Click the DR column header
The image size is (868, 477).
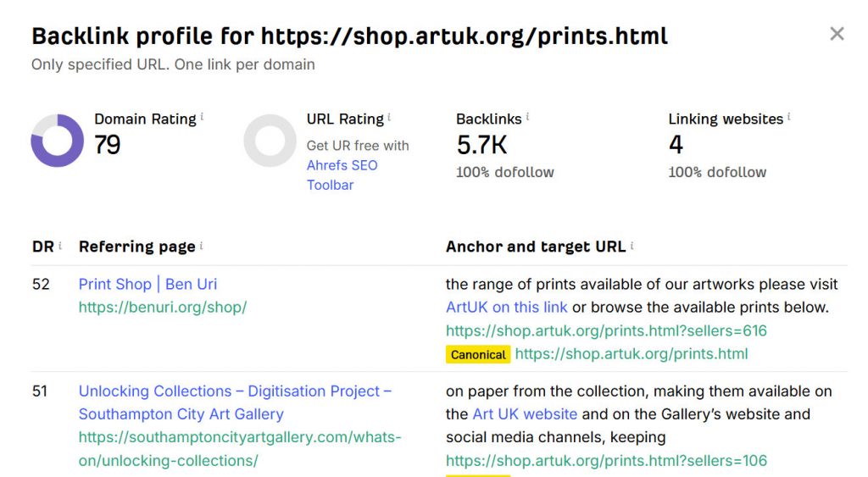[43, 247]
